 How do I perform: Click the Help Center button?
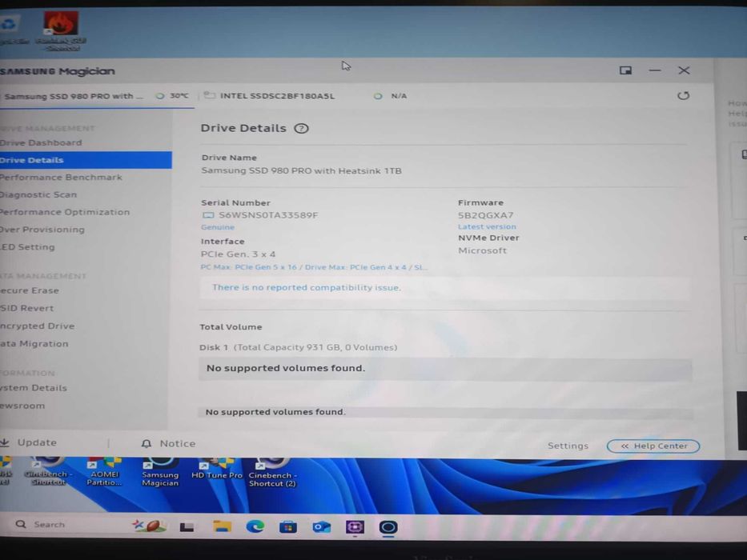[x=653, y=446]
